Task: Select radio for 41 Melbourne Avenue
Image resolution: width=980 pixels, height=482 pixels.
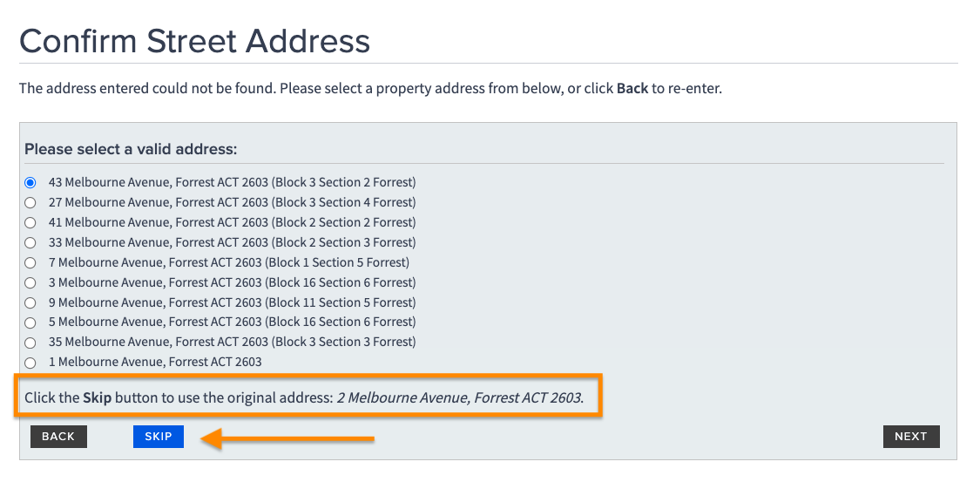Action: [x=30, y=223]
